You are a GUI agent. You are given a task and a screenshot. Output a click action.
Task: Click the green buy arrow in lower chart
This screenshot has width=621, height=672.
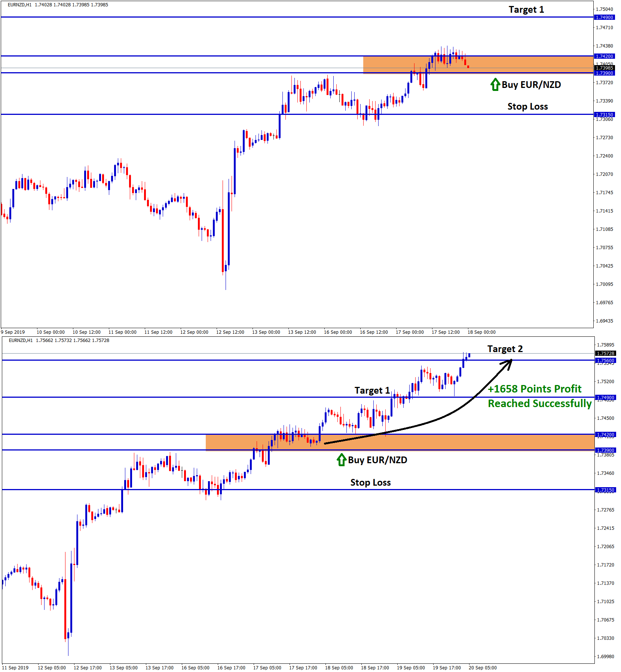coord(341,460)
